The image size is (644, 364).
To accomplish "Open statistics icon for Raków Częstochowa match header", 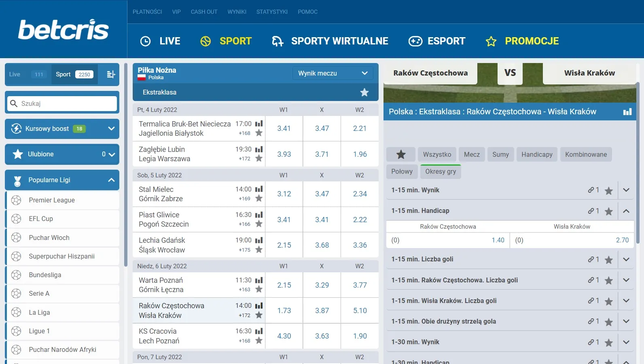I will [x=627, y=112].
